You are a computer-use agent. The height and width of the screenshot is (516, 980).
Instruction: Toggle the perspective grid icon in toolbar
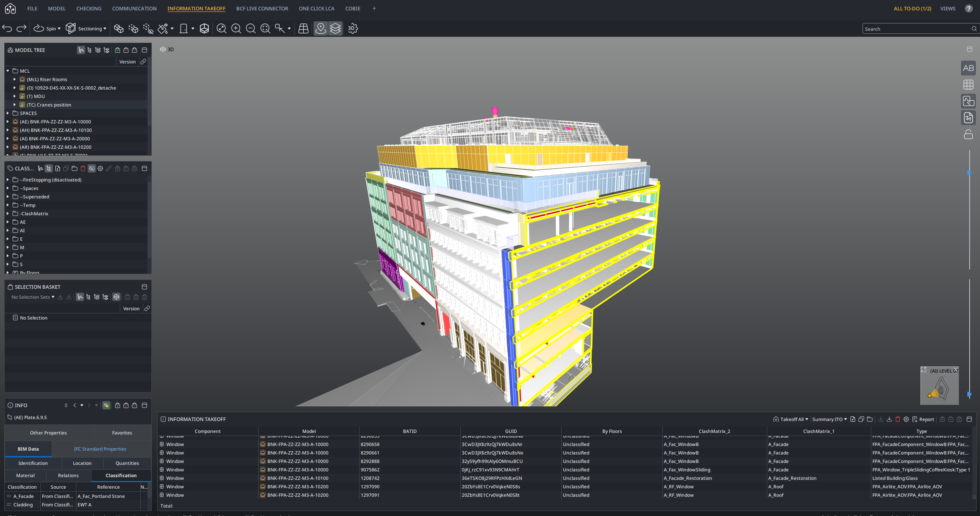click(x=303, y=28)
